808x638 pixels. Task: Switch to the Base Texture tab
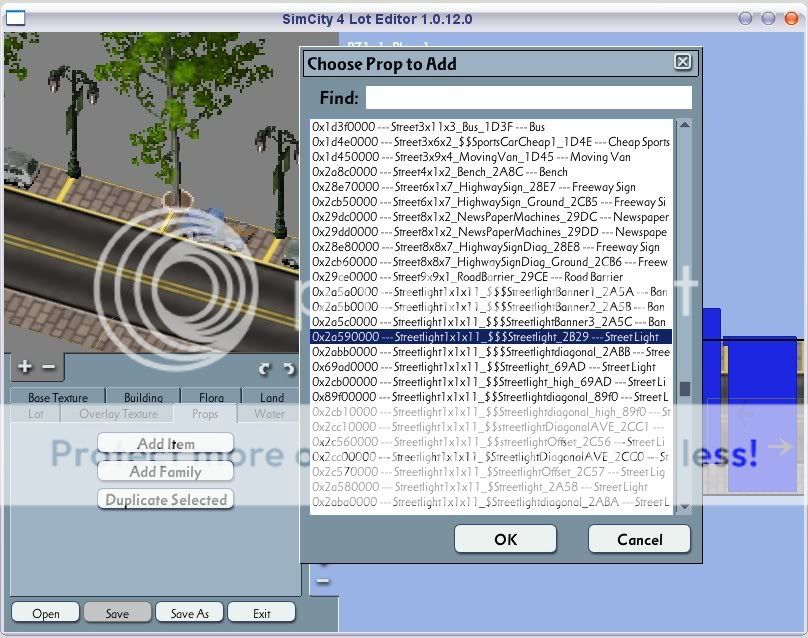coord(57,397)
